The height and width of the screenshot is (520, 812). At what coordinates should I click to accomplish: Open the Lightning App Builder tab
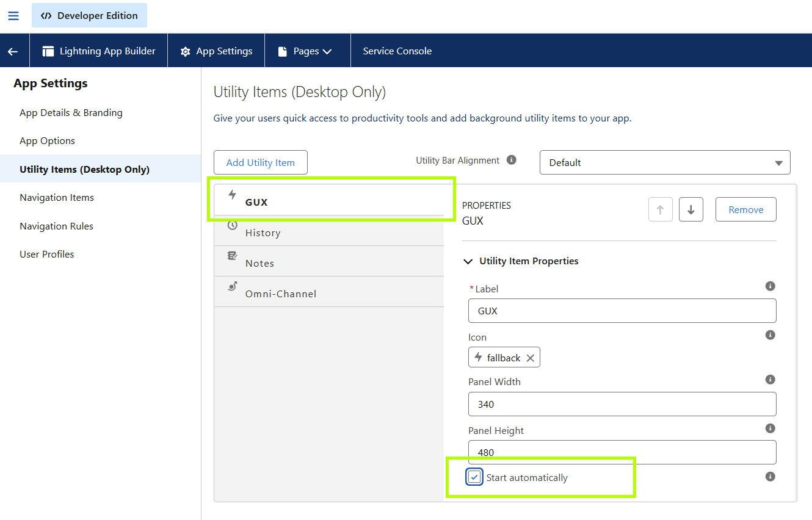99,51
